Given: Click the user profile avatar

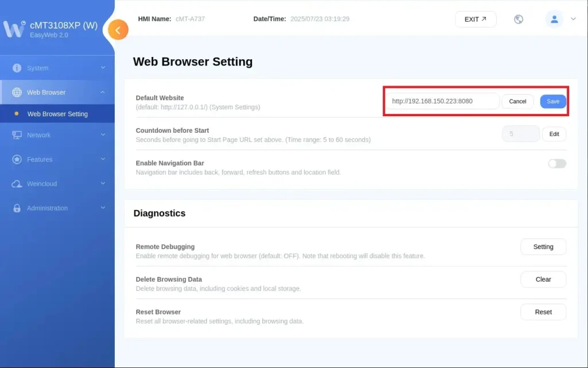Looking at the screenshot, I should click(x=554, y=19).
